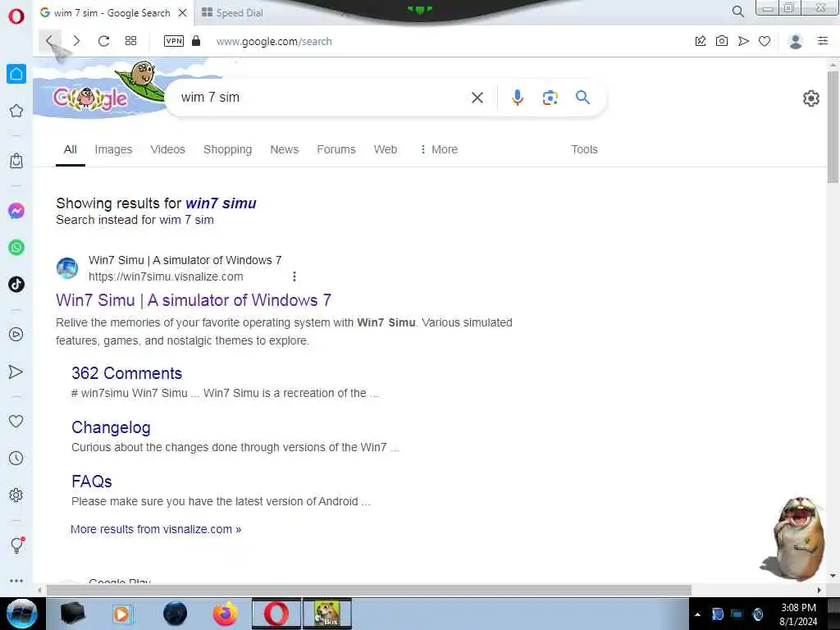Viewport: 840px width, 630px height.
Task: Search by image with Lens icon
Action: (550, 98)
